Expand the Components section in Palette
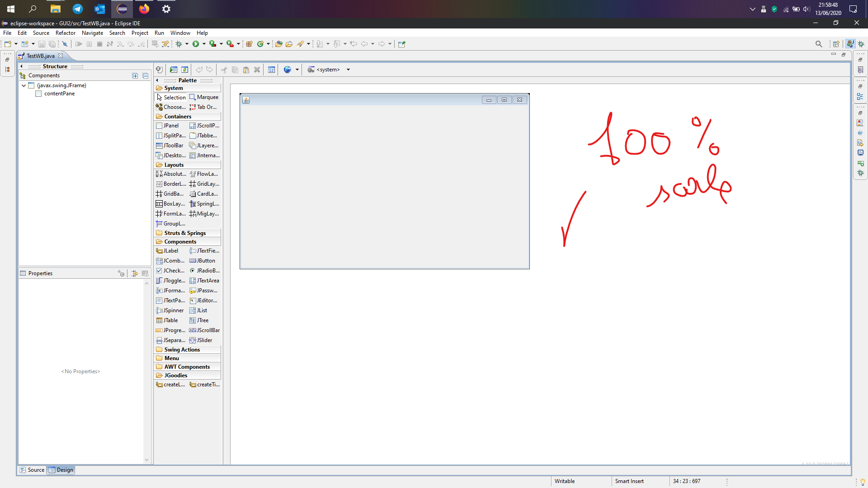Viewport: 868px width, 488px height. pyautogui.click(x=180, y=241)
